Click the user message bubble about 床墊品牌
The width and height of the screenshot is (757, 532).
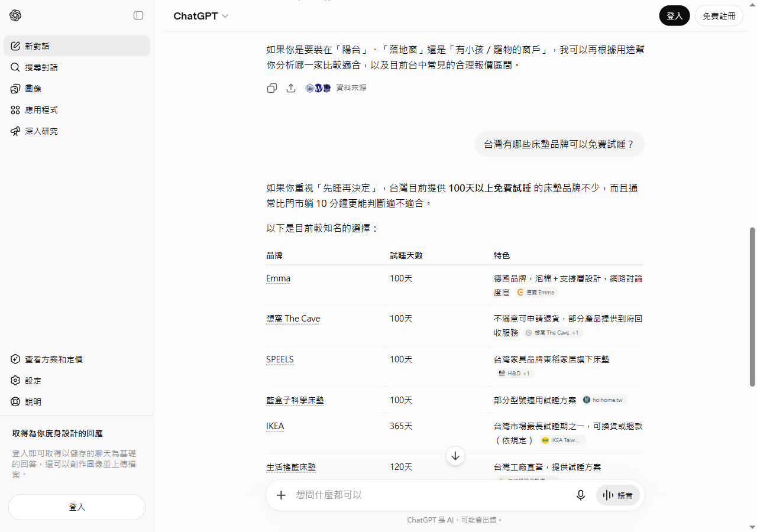559,144
